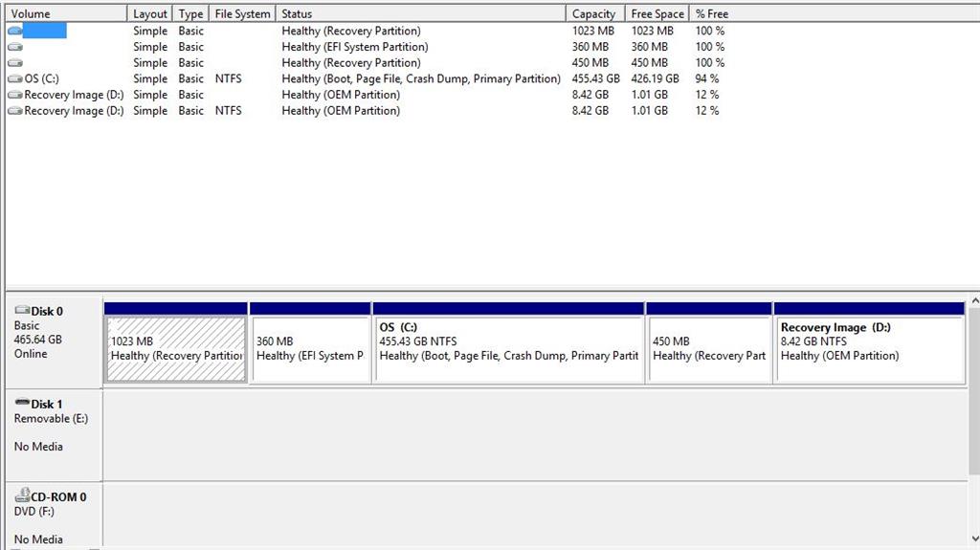Click 'No Media' under Disk 1
Screen dimensions: 980x550
tap(38, 447)
